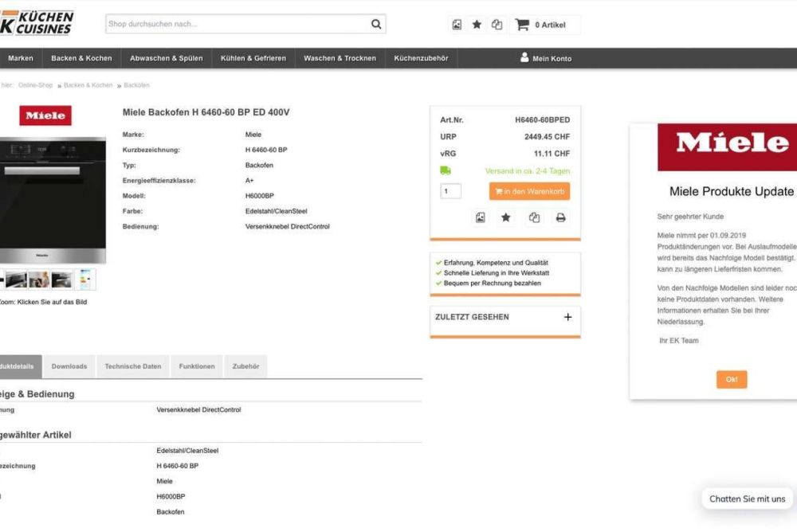
Task: Open favorites star icon in header
Action: coord(477,25)
